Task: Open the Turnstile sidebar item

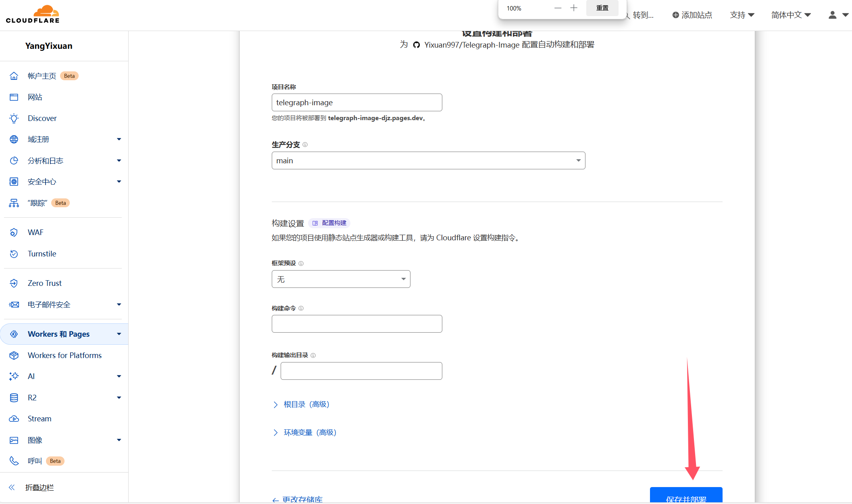Action: click(x=42, y=254)
